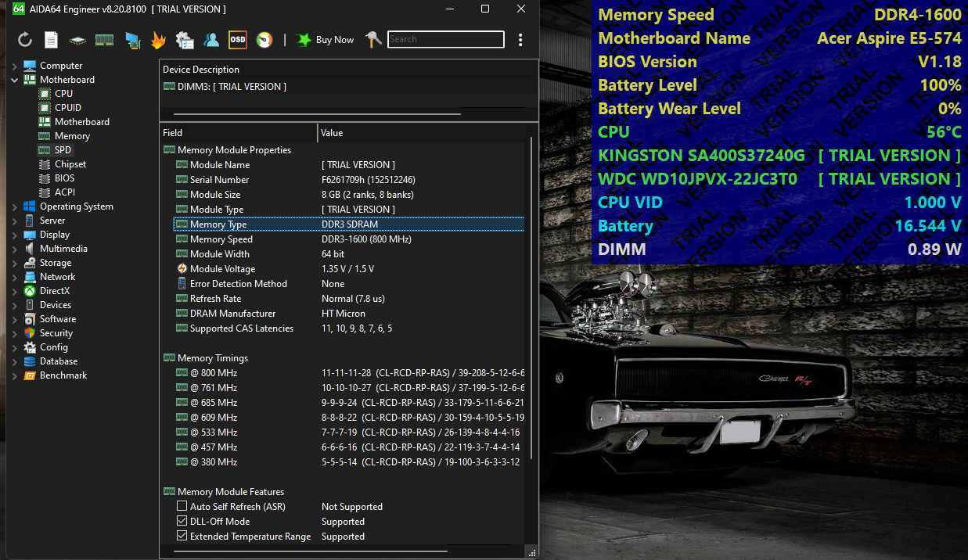
Task: Click DIMM3 device description entry
Action: click(231, 87)
